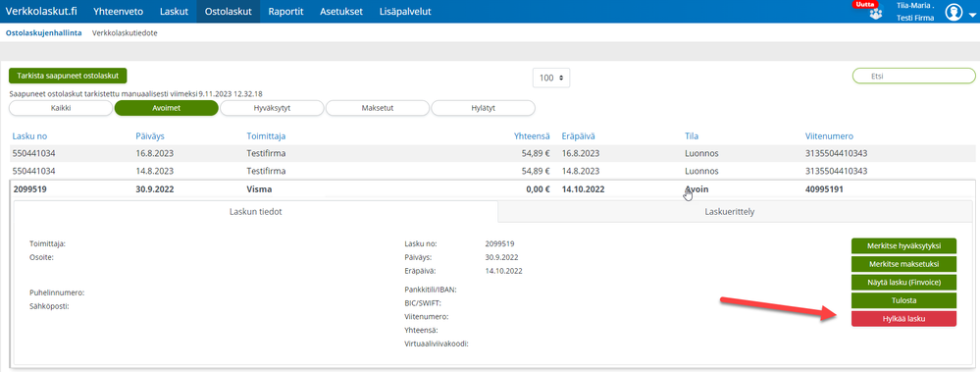Open the Uutta news people icon

(876, 14)
